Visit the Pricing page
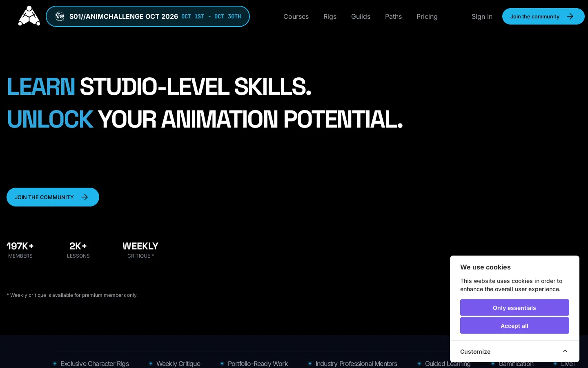588x368 pixels. pos(427,16)
